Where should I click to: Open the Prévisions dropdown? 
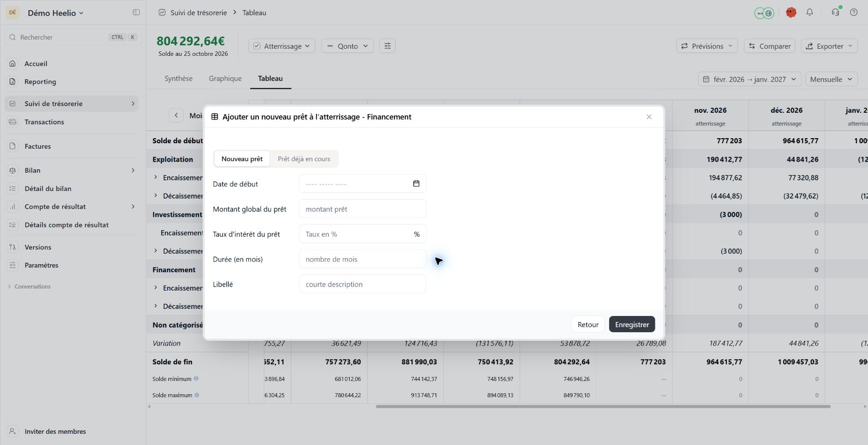pos(707,46)
